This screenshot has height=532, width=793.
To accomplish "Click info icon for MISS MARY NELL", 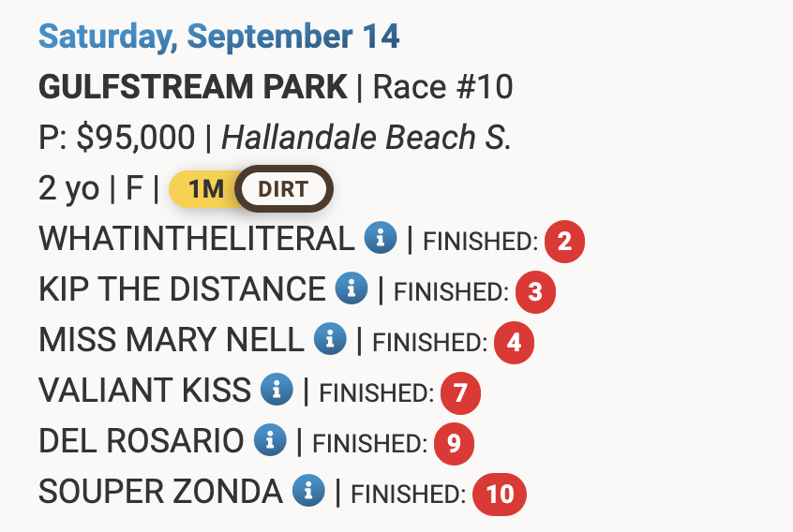I will point(329,340).
